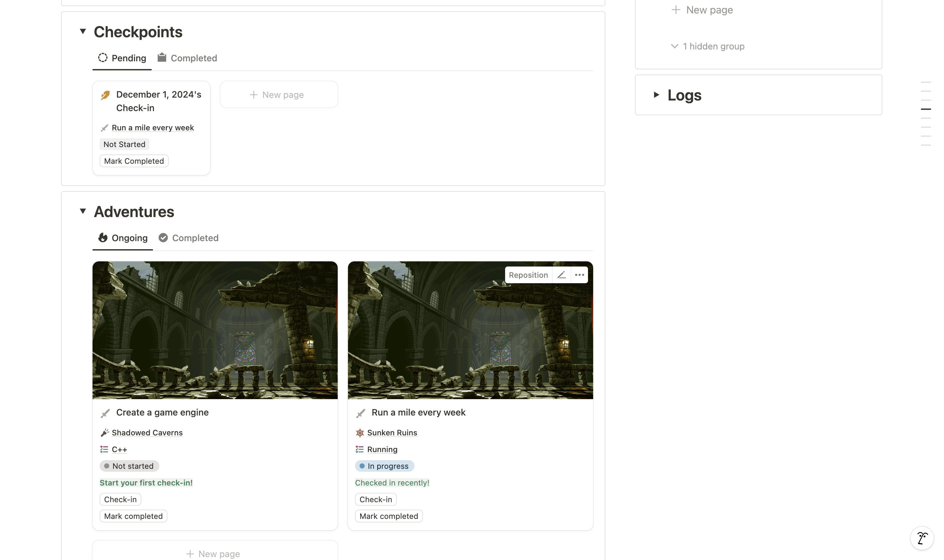Click the Create a game engine cover image
Viewport: 944px width, 560px height.
pyautogui.click(x=215, y=330)
